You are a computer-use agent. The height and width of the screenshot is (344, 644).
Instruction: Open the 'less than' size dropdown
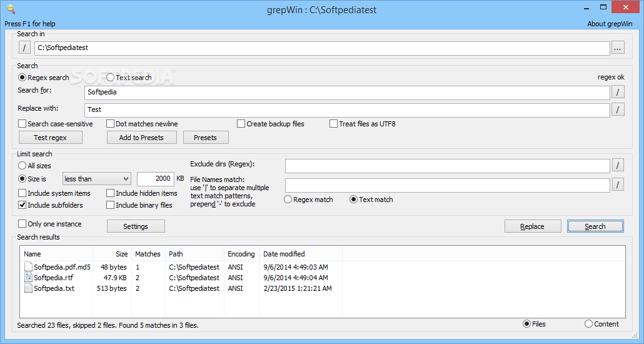[96, 179]
